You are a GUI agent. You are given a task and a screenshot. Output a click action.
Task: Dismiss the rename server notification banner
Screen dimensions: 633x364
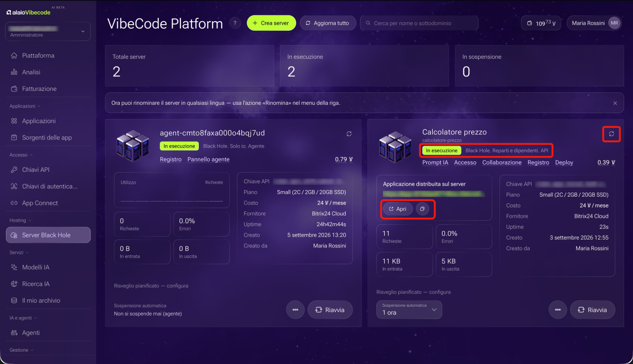pos(615,103)
